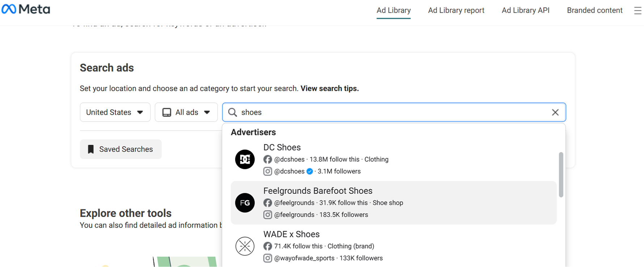This screenshot has height=267, width=644.
Task: Switch to the Ad Library report tab
Action: click(456, 10)
